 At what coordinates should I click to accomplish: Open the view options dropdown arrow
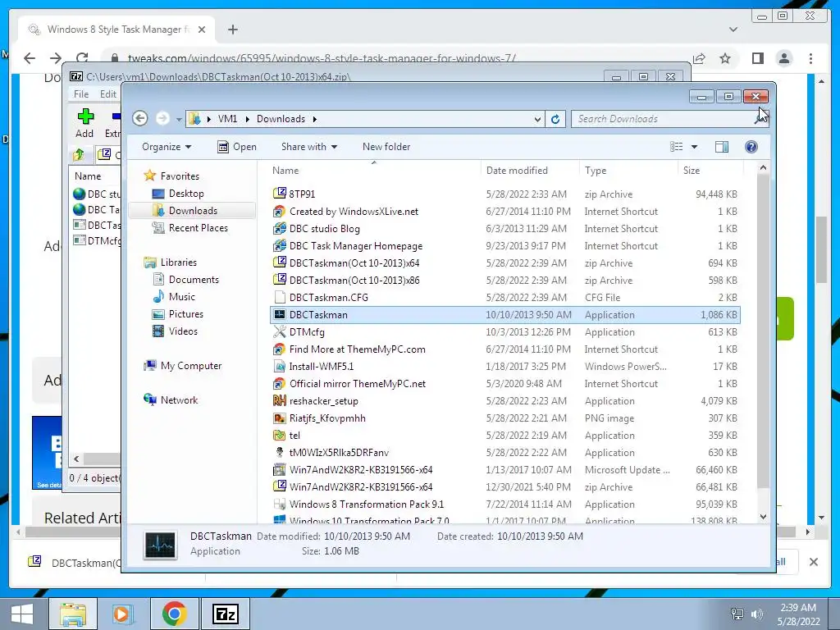(694, 147)
